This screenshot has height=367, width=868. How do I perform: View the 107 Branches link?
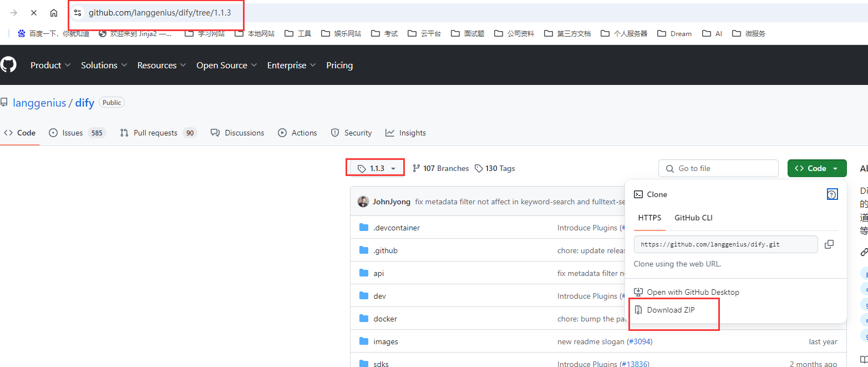pos(441,168)
